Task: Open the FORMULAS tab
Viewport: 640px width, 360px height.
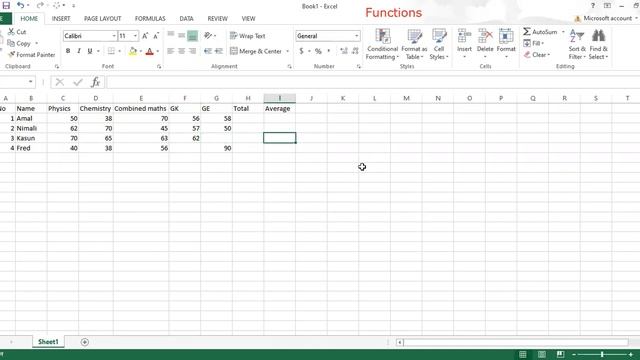Action: [x=150, y=18]
